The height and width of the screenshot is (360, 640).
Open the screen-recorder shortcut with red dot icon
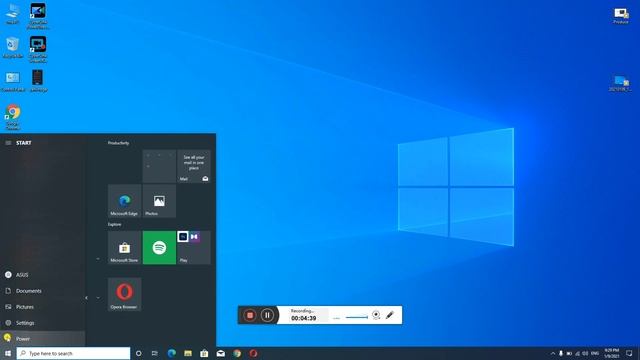38,49
